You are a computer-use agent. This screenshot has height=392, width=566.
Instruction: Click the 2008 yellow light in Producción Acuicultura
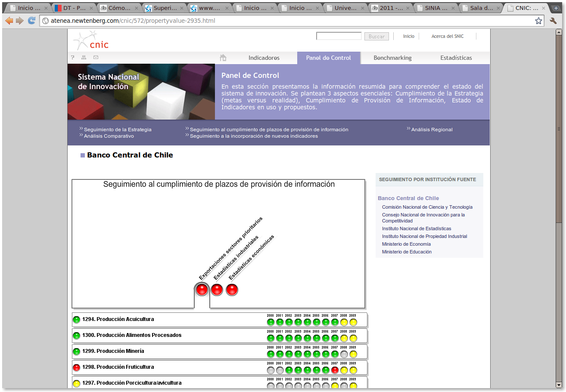coord(344,322)
